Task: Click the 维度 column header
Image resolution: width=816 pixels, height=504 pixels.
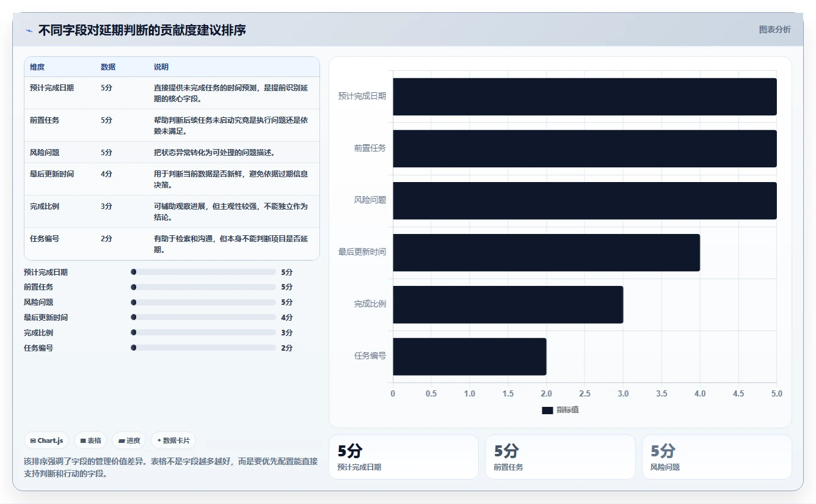Action: point(37,67)
